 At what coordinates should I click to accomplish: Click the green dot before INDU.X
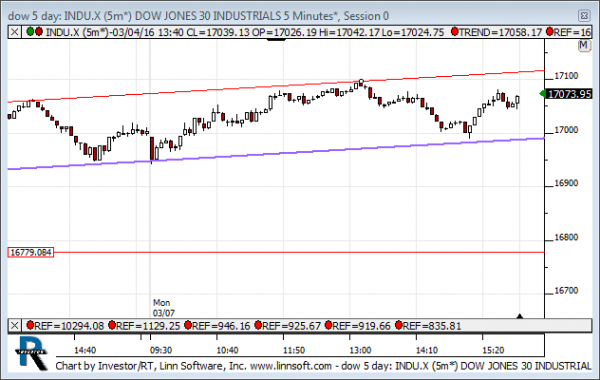click(30, 31)
